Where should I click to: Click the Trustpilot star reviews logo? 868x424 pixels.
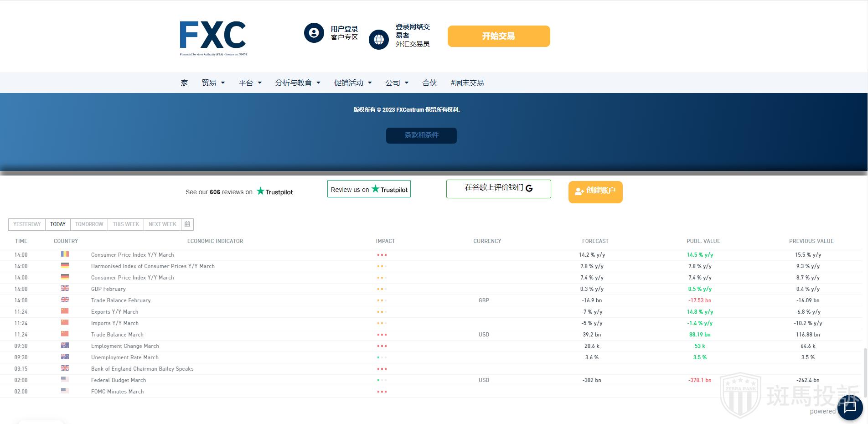click(274, 192)
